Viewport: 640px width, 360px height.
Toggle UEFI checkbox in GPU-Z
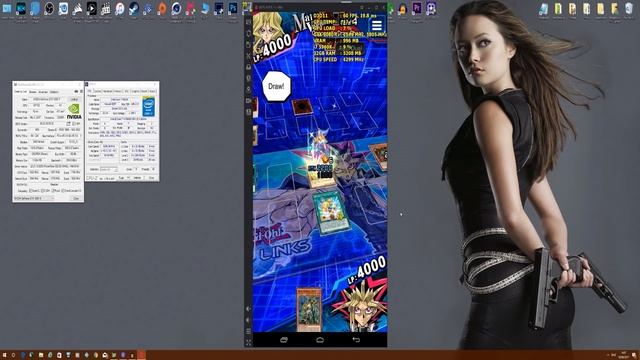[73, 124]
